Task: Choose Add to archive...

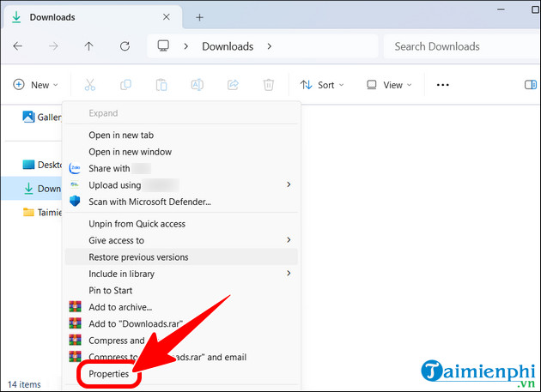Action: click(x=181, y=307)
